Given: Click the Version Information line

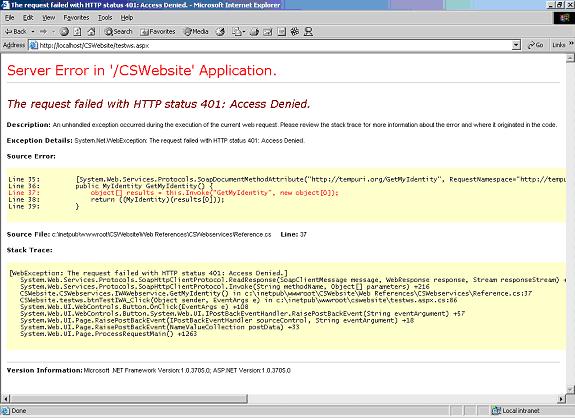Looking at the screenshot, I should pos(149,370).
